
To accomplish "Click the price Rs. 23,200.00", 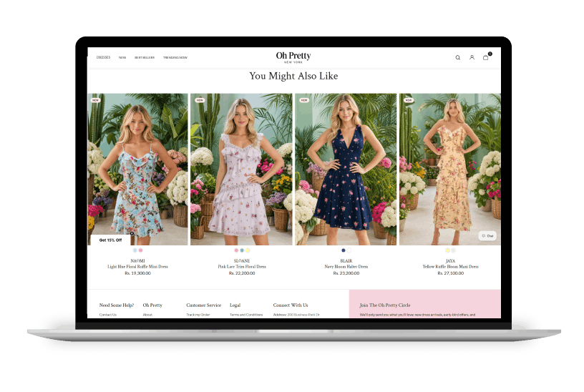I will [x=346, y=273].
